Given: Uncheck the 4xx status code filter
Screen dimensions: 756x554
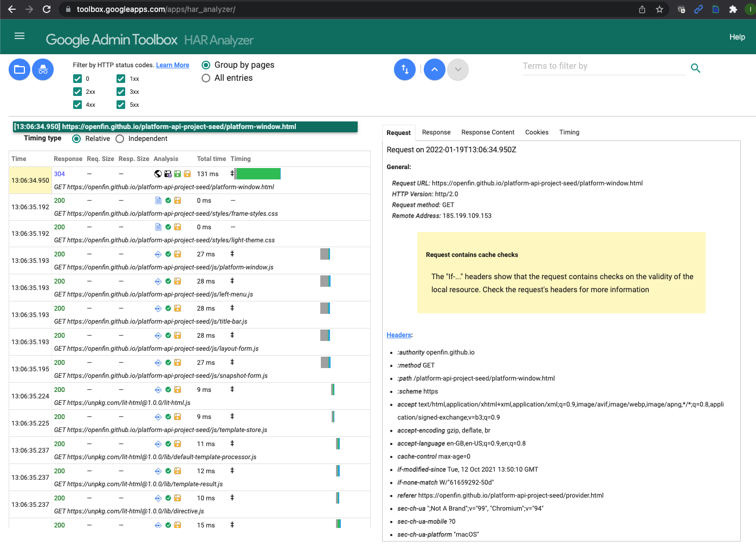Looking at the screenshot, I should (77, 105).
